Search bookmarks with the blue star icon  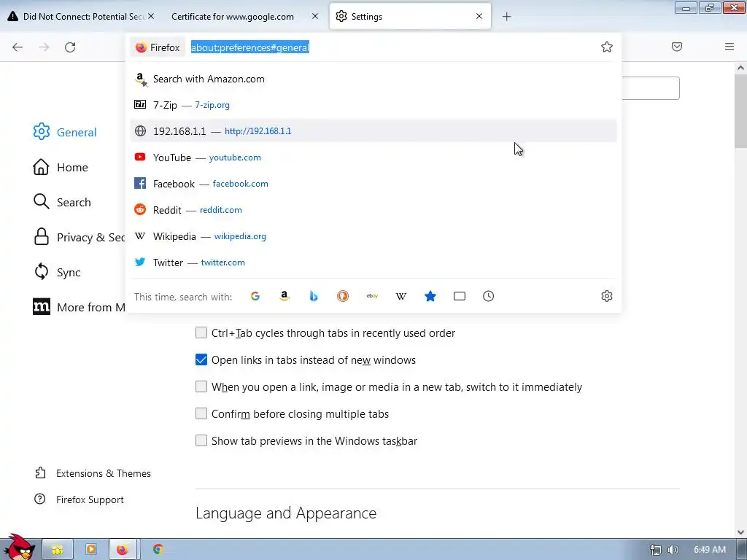tap(430, 296)
